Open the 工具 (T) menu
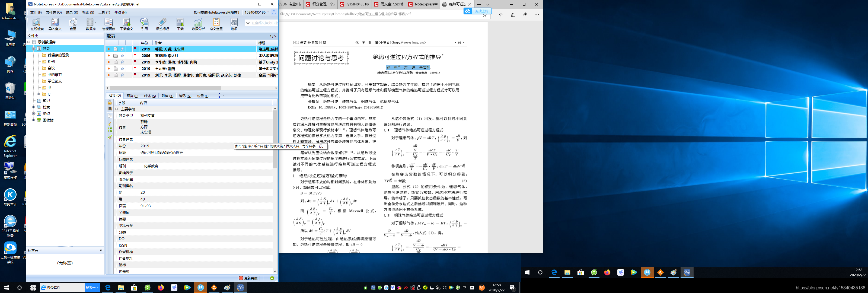 point(104,12)
